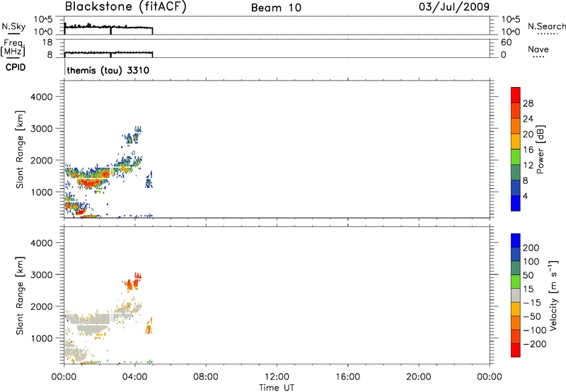Click the "-200" label on velocity color bar
This screenshot has height=392, width=566.
point(535,344)
